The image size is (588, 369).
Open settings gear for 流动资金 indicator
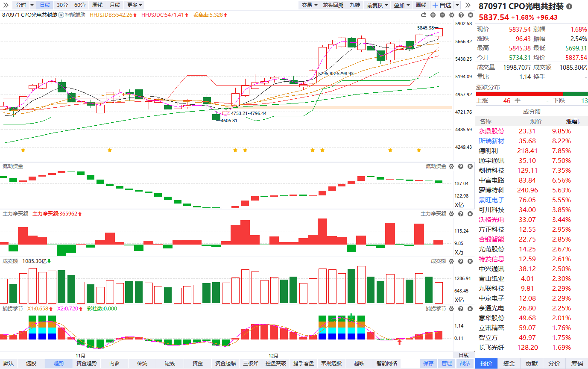coord(452,166)
